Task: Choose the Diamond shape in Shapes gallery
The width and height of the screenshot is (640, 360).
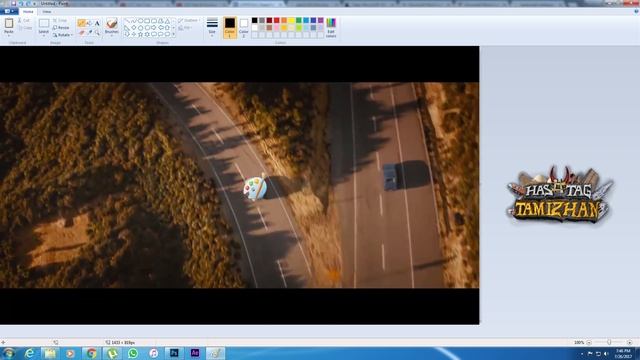Action: coord(133,27)
